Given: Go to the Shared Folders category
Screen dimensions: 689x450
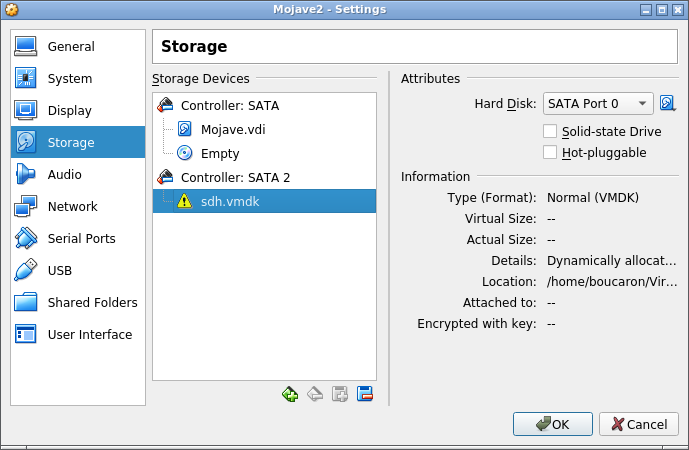Looking at the screenshot, I should (x=92, y=303).
